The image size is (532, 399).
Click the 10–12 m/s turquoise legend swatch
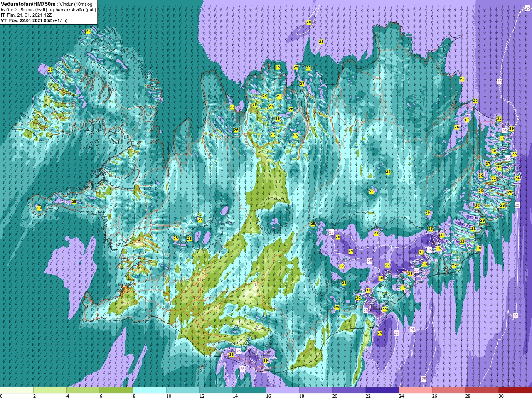click(x=183, y=390)
